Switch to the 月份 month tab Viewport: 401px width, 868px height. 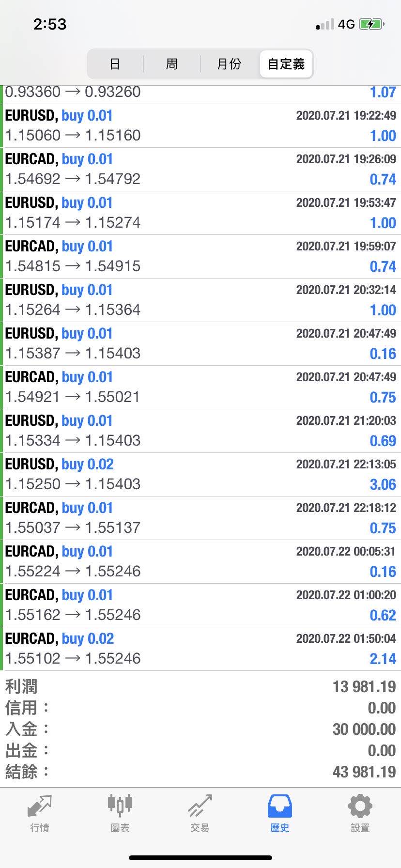click(229, 64)
